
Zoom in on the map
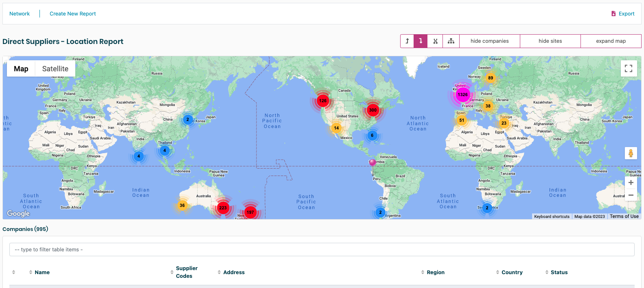coord(631,182)
